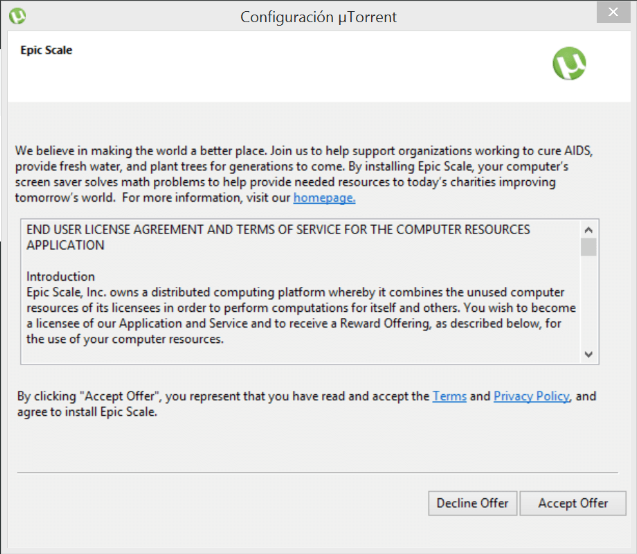This screenshot has height=554, width=637.
Task: Open the Privacy Policy link
Action: (x=532, y=396)
